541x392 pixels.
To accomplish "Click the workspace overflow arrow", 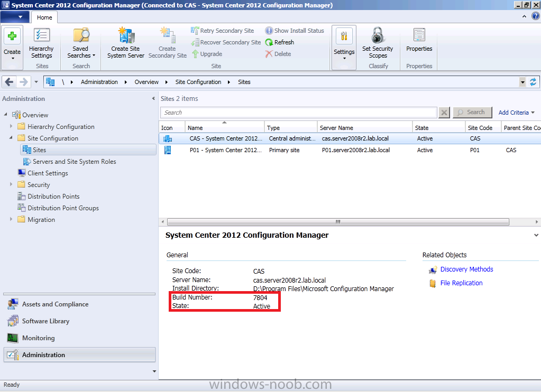I will pos(154,371).
